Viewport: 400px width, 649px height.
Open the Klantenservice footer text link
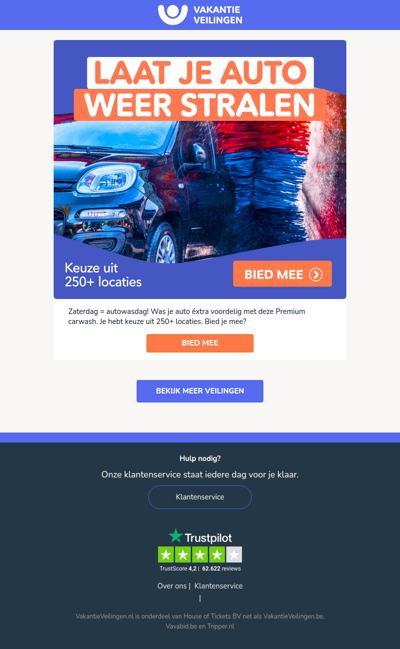pyautogui.click(x=219, y=586)
